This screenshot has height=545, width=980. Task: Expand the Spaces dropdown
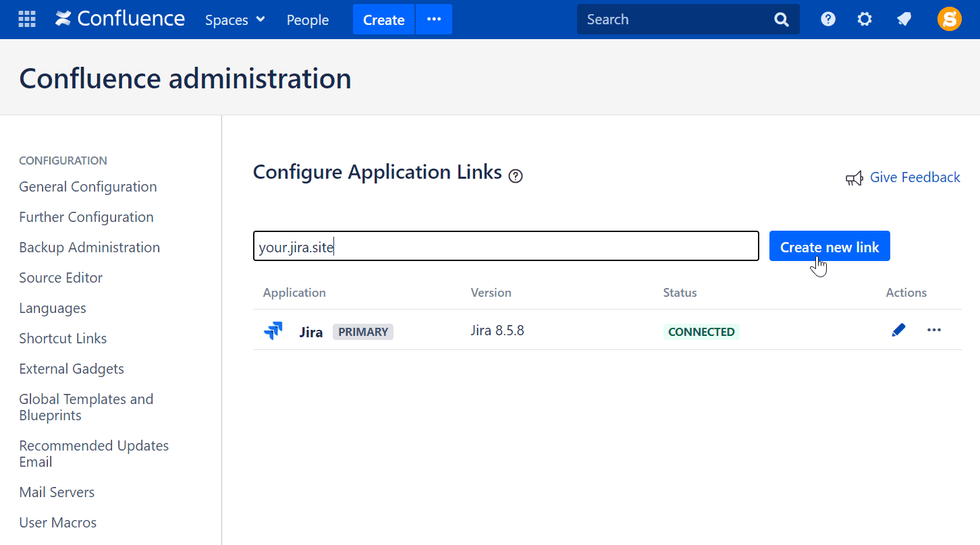(234, 20)
